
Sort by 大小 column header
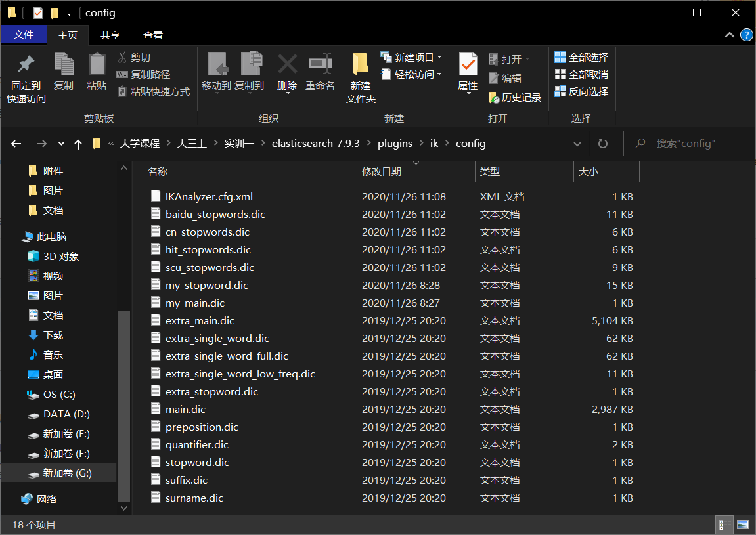coord(606,171)
